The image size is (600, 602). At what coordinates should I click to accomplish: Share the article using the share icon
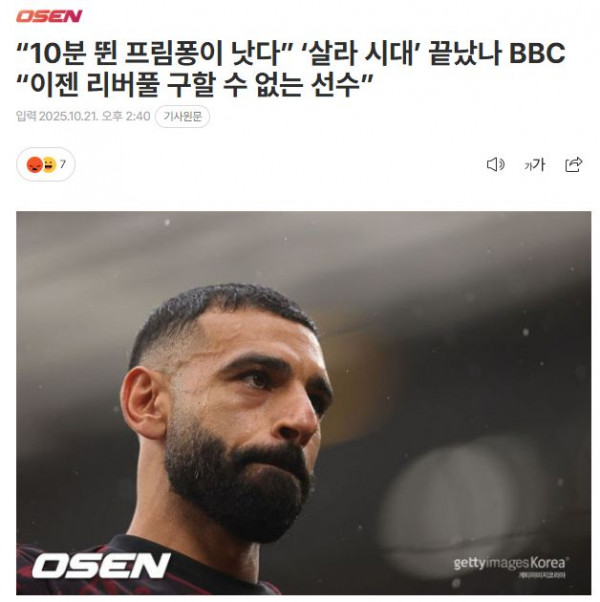pyautogui.click(x=574, y=164)
